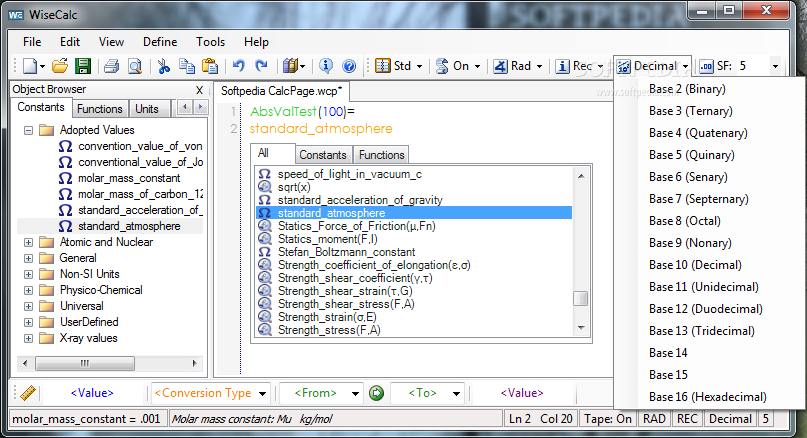The width and height of the screenshot is (807, 438).
Task: Close the Object Browser panel
Action: click(x=200, y=90)
